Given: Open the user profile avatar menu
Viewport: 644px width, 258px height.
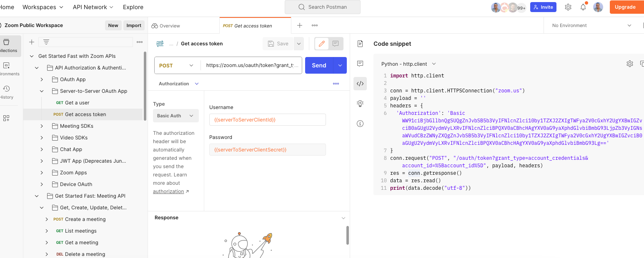Looking at the screenshot, I should point(598,7).
